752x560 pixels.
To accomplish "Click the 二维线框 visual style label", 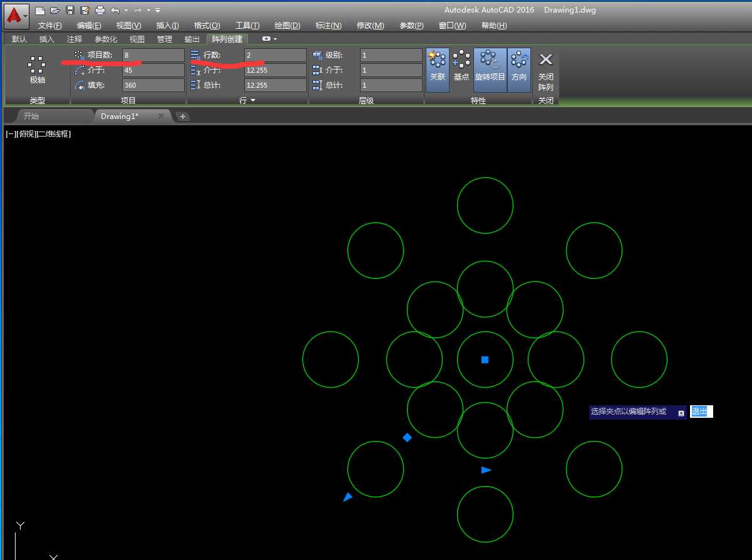I will 54,134.
